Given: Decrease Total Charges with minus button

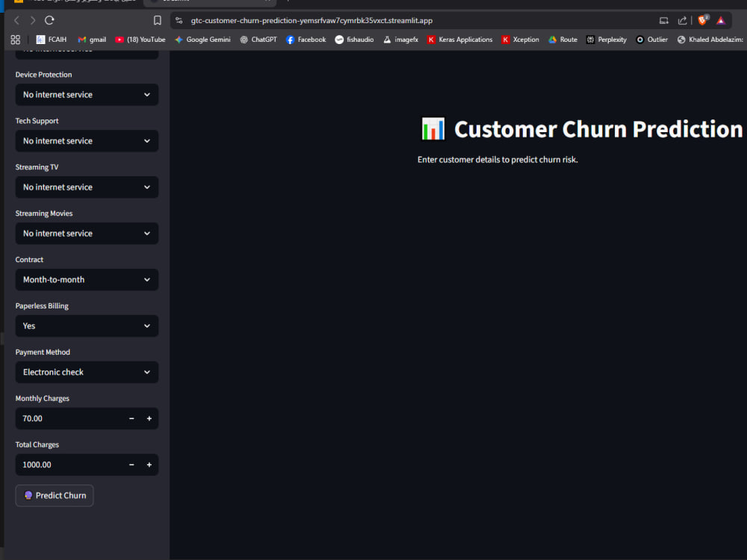Looking at the screenshot, I should coord(131,464).
